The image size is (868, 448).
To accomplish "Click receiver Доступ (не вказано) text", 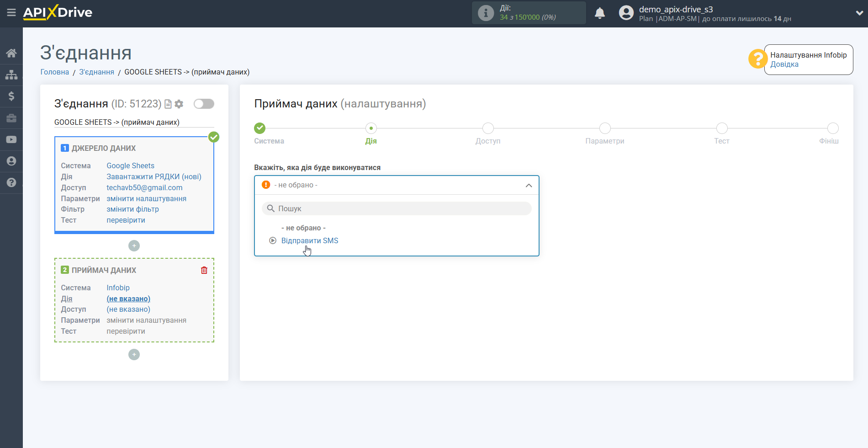I will 128,309.
